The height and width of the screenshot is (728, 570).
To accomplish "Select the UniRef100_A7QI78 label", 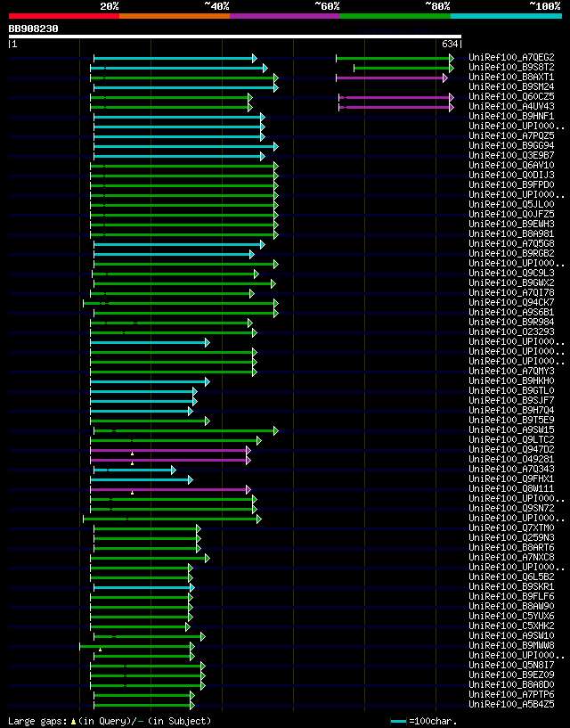I will pos(511,293).
